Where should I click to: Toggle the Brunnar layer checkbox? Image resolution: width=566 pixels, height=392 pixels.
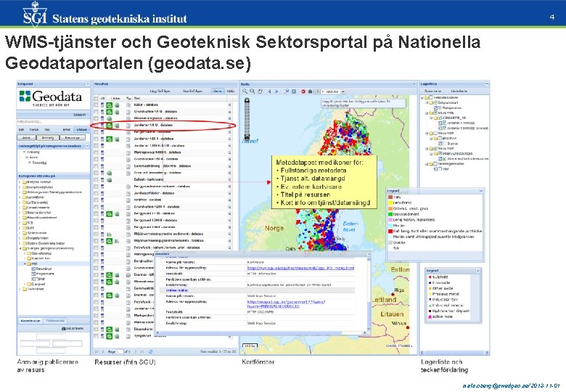click(x=444, y=143)
